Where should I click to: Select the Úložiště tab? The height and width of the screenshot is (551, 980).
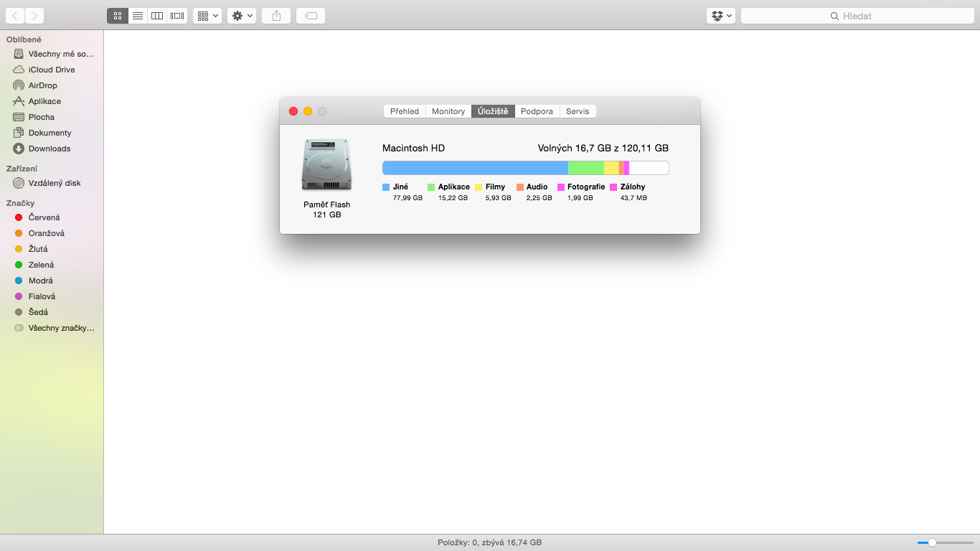click(493, 111)
